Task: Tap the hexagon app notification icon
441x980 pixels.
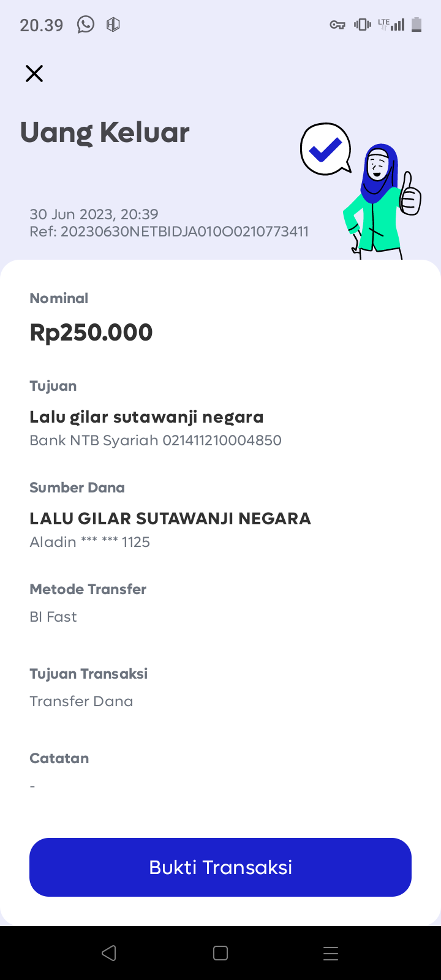Action: 113,24
